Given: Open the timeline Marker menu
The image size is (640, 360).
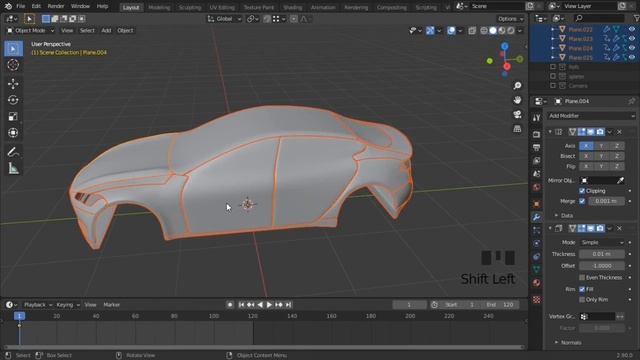Looking at the screenshot, I should (111, 305).
